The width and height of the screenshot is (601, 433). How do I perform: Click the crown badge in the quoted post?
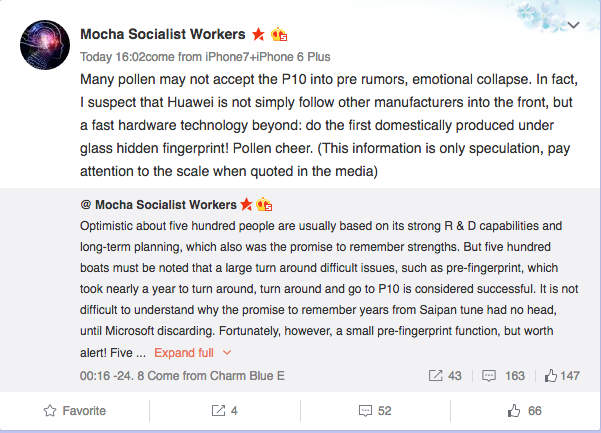coord(264,204)
